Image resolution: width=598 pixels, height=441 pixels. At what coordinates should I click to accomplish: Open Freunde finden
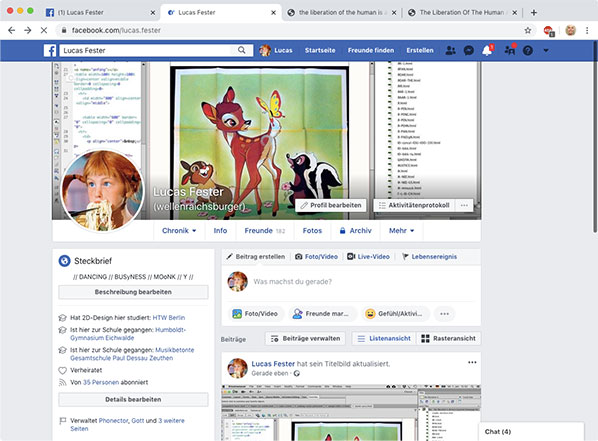pos(371,50)
